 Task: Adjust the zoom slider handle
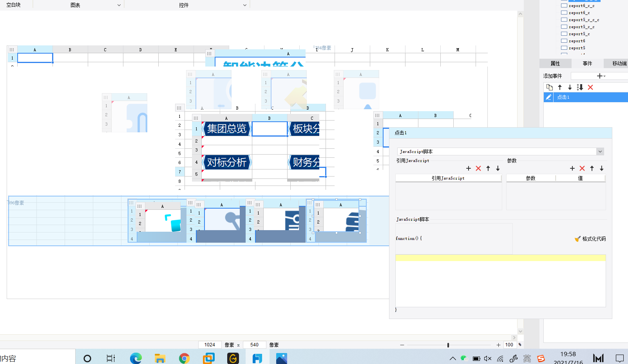click(448, 345)
